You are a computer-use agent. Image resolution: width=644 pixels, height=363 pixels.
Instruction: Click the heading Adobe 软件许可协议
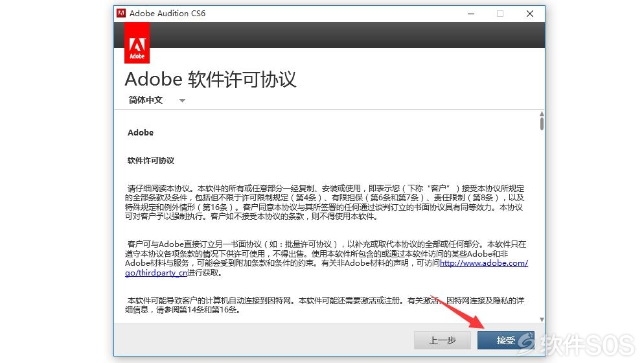click(211, 79)
